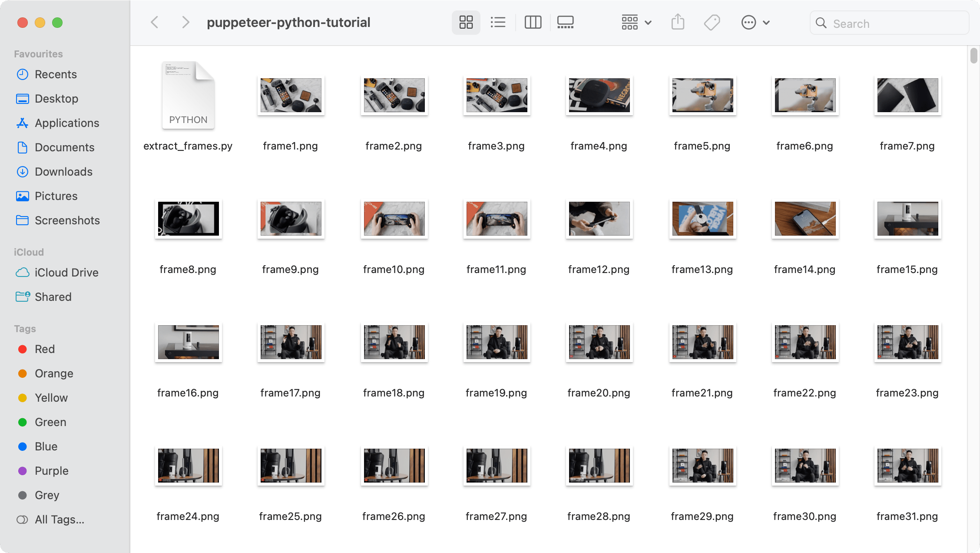Navigate forward using forward arrow
This screenshot has height=553, width=980.
186,22
